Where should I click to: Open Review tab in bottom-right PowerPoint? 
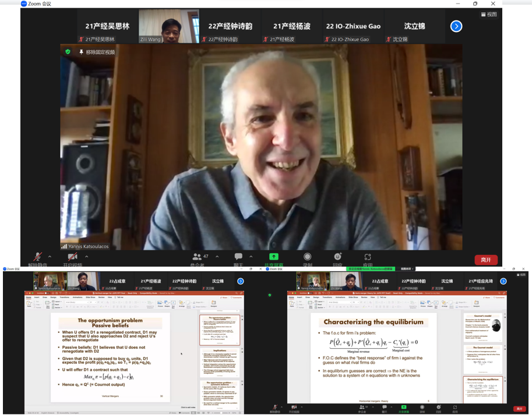364,297
